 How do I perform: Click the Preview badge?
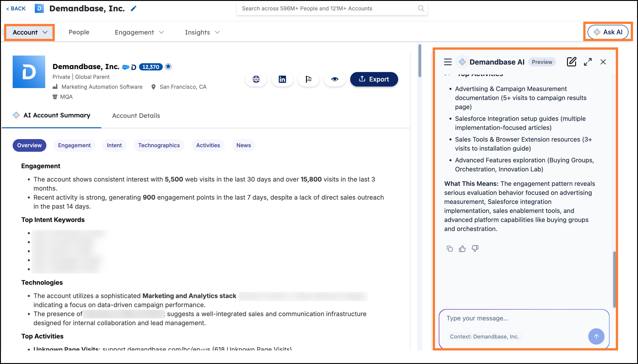click(x=542, y=62)
